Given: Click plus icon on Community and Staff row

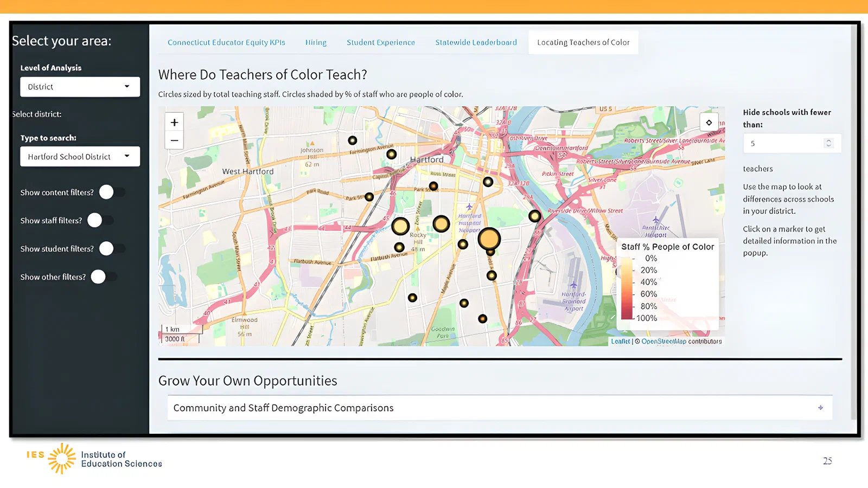Looking at the screenshot, I should (820, 408).
